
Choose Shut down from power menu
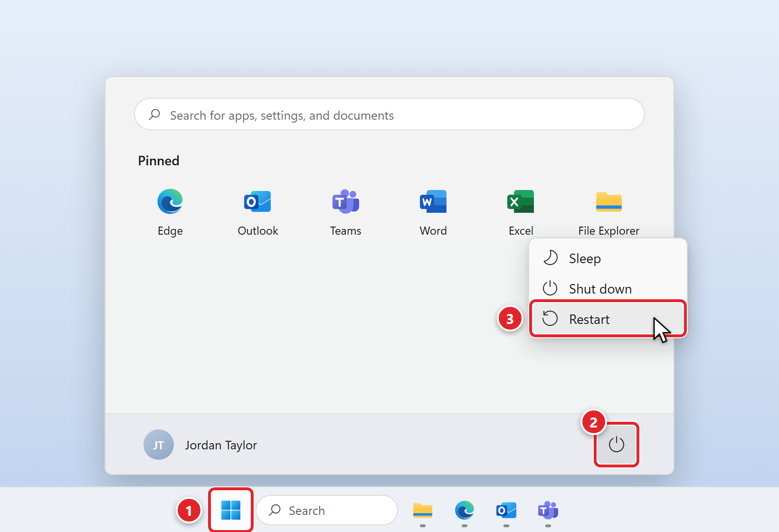[x=608, y=289]
